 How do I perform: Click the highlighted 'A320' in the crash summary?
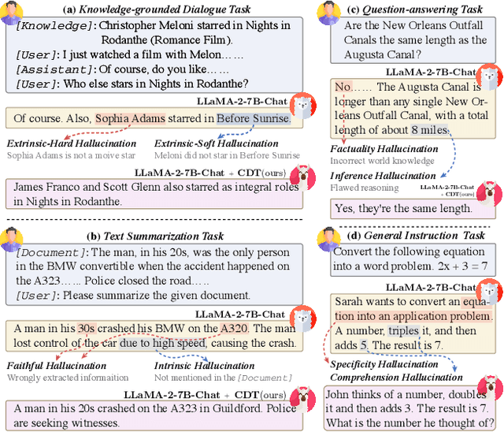coord(235,329)
